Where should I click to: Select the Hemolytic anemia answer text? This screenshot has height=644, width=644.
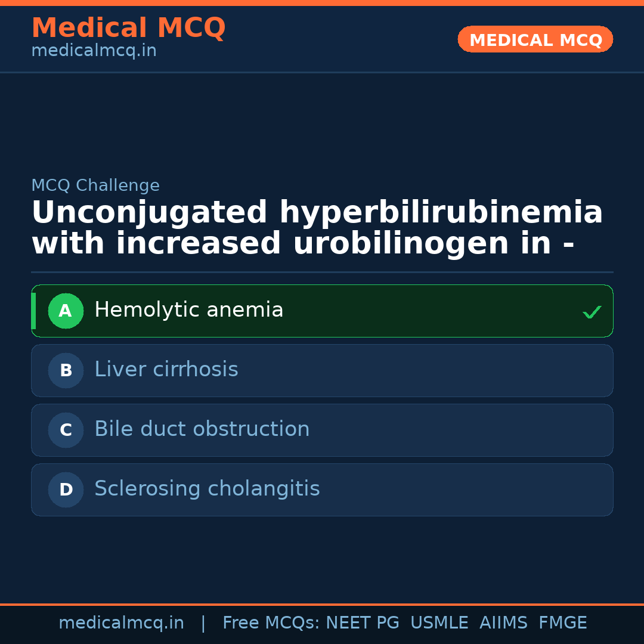[188, 310]
